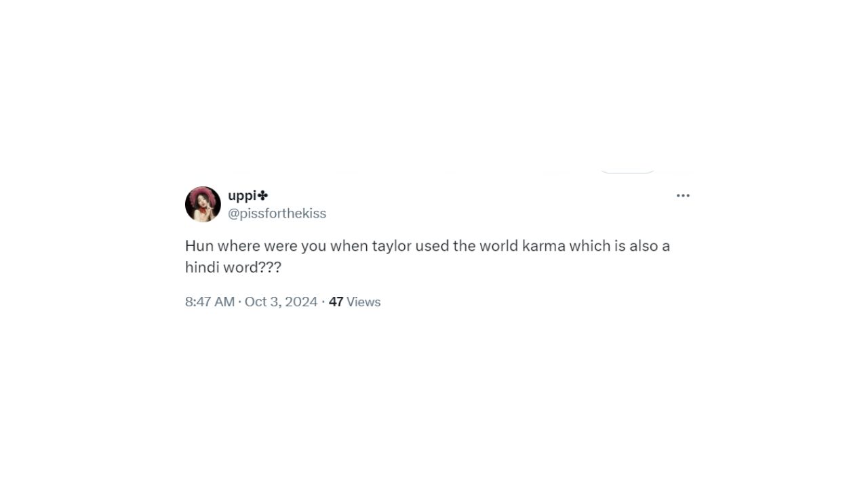This screenshot has height=488, width=868.
Task: Click the 47 view count number
Action: pos(336,302)
